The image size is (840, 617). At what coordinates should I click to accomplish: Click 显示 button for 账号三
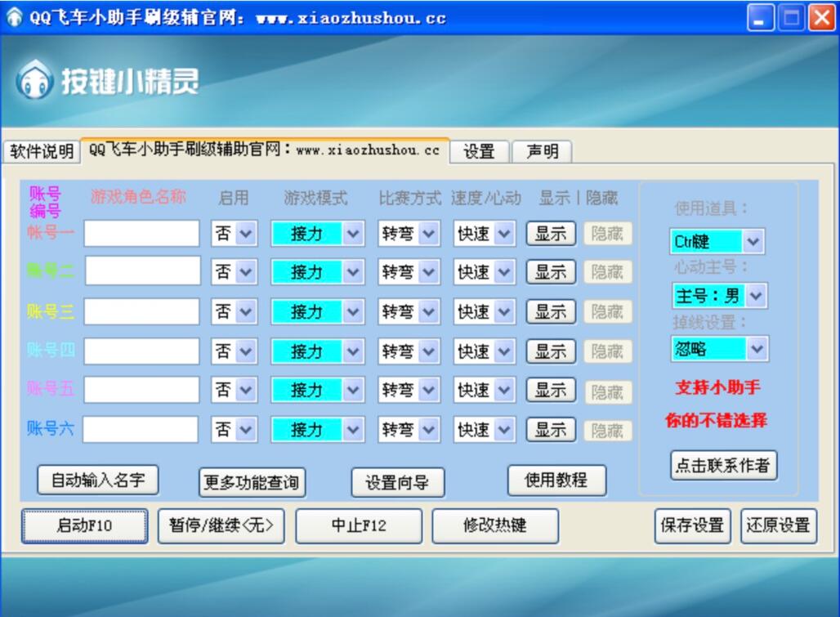(x=551, y=311)
